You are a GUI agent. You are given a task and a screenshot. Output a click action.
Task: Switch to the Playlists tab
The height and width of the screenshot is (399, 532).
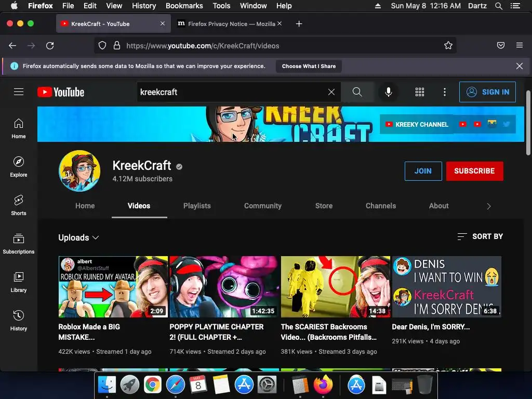click(197, 206)
